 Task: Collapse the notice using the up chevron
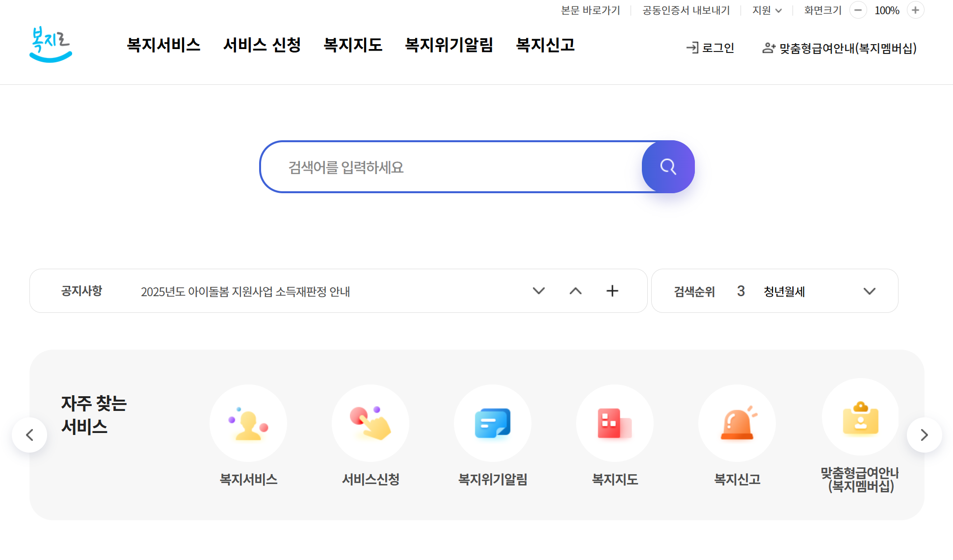[x=575, y=291]
